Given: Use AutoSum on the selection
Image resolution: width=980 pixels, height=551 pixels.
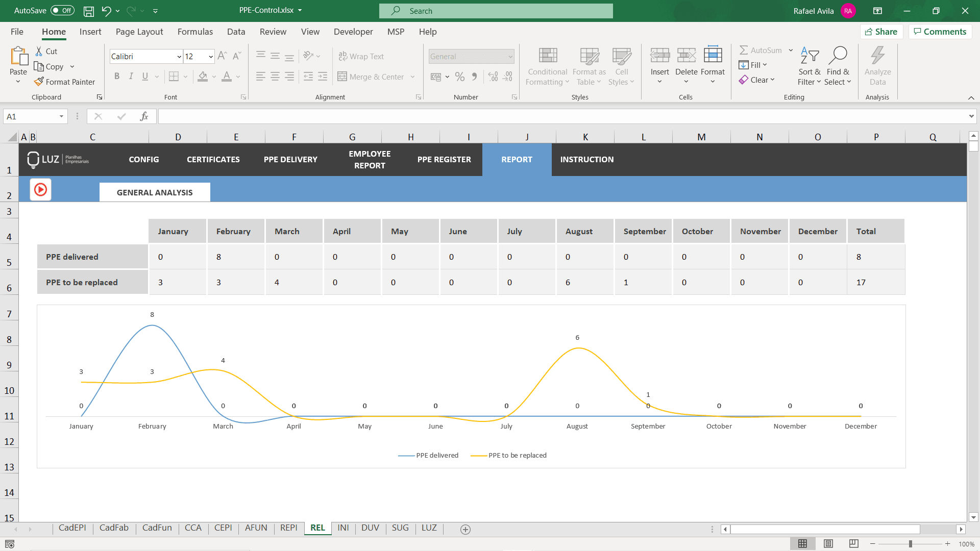Looking at the screenshot, I should (760, 50).
